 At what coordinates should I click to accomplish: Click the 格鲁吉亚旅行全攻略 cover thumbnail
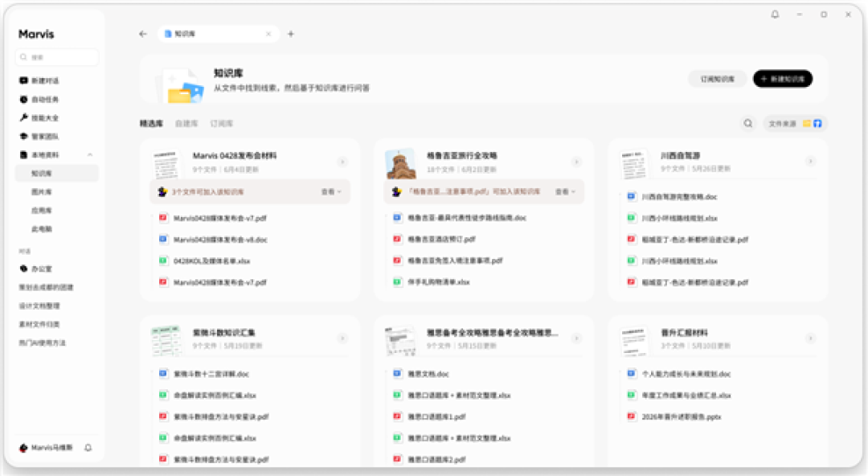coord(401,163)
